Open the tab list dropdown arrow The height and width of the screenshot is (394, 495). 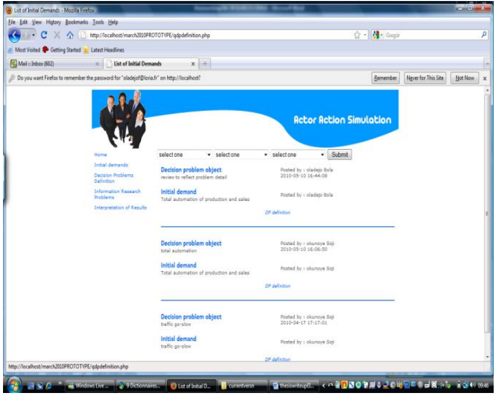point(487,63)
